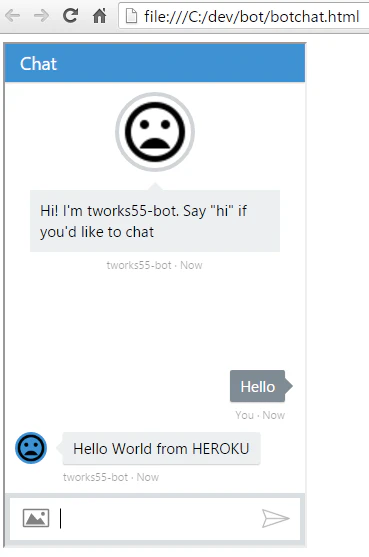Viewport: 369px width, 557px height.
Task: Open the image upload icon
Action: tap(36, 518)
